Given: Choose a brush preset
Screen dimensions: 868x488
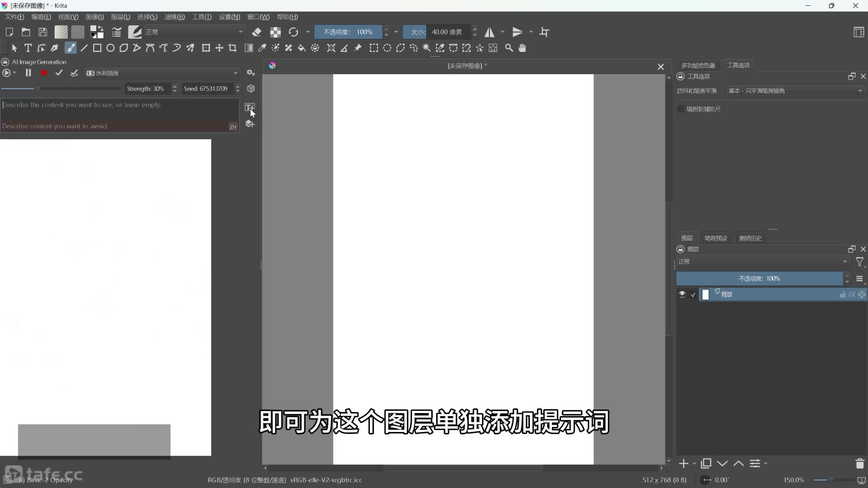Looking at the screenshot, I should [135, 32].
